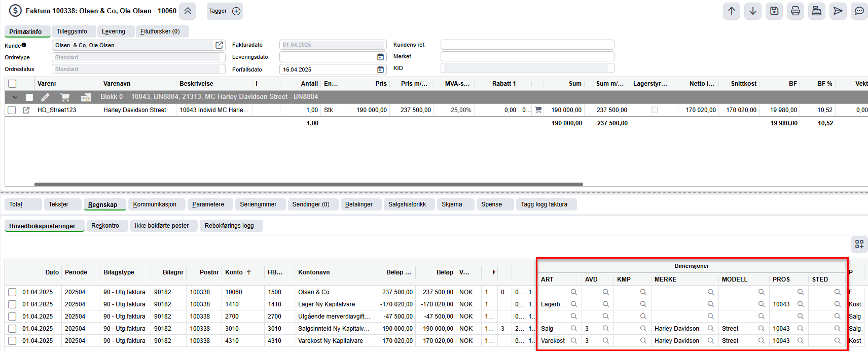Add a tag with the Tagger plus button

point(236,11)
